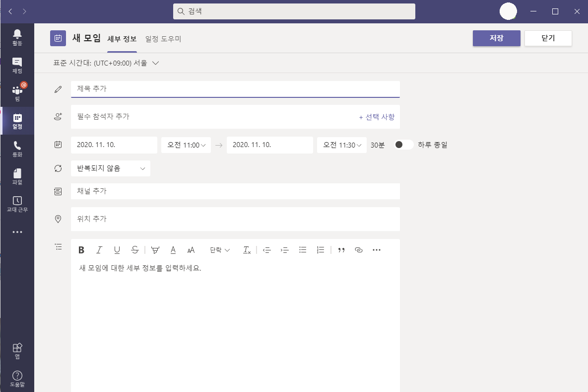Screen dimensions: 588x392
Task: Open the 단락 paragraph style dropdown
Action: point(220,250)
